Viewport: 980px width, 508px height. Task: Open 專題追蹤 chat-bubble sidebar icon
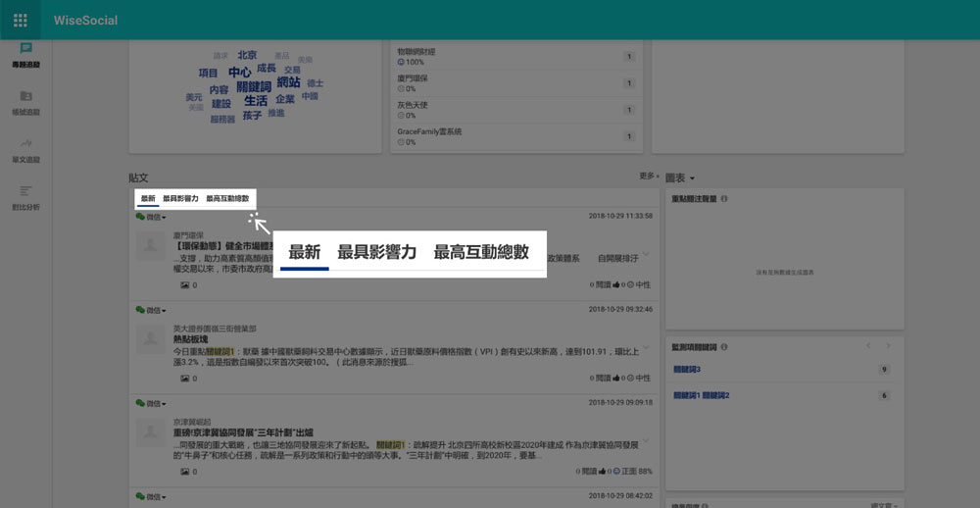[25, 48]
